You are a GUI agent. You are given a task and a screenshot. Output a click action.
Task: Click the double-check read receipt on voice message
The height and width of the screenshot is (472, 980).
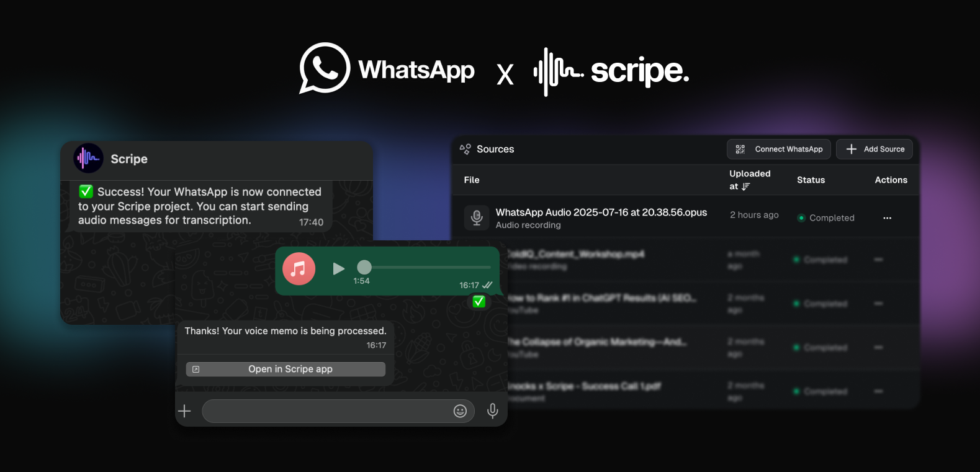(x=487, y=285)
